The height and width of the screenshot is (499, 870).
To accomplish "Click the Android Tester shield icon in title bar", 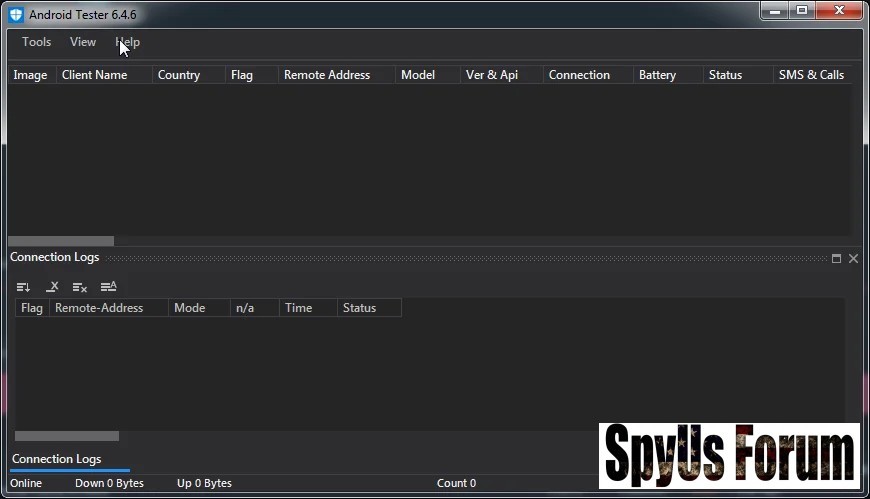I will 16,15.
